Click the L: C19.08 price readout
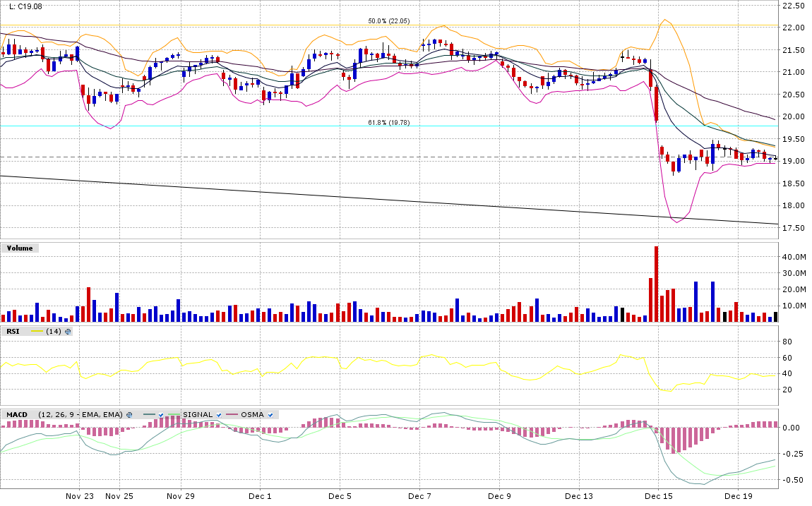 (26, 7)
